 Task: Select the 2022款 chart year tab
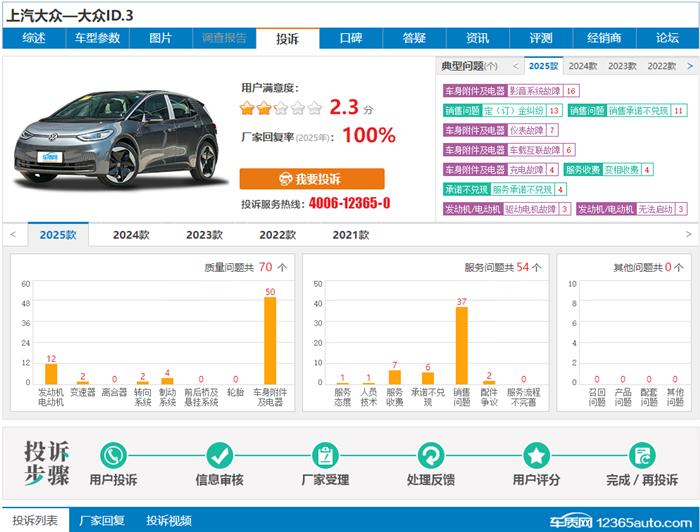pyautogui.click(x=278, y=235)
